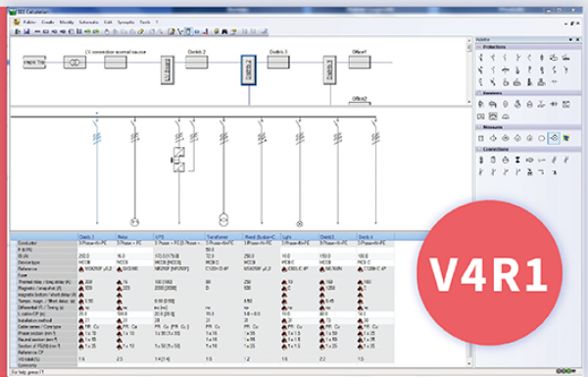Image resolution: width=588 pixels, height=377 pixels.
Task: Select the yellow eraser toolbar icon
Action: (x=141, y=32)
